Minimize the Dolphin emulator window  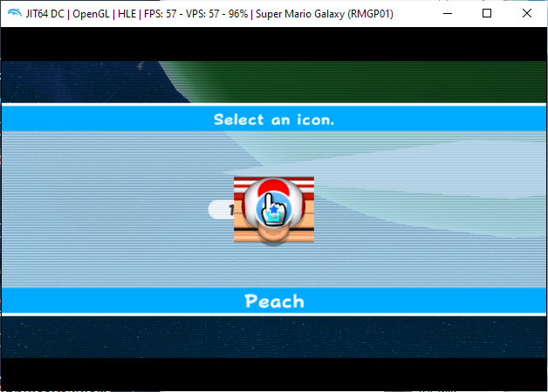coord(448,14)
